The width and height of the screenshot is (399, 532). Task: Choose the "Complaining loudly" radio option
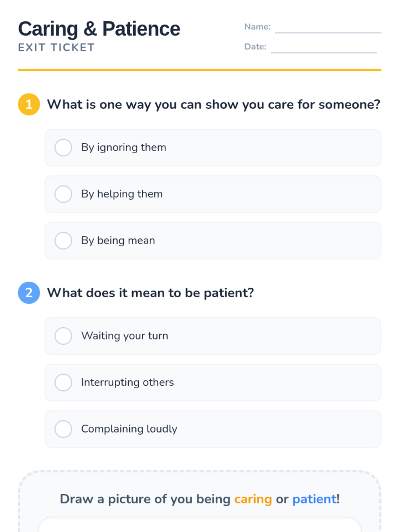click(63, 429)
